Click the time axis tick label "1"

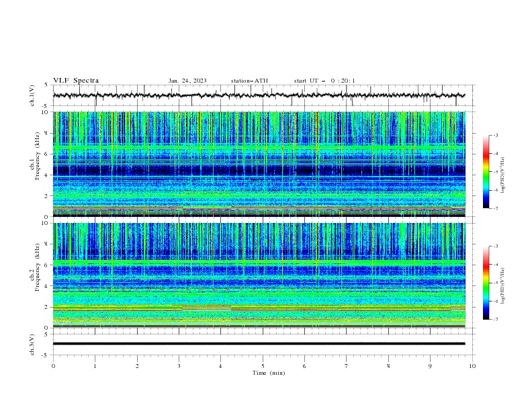point(95,366)
